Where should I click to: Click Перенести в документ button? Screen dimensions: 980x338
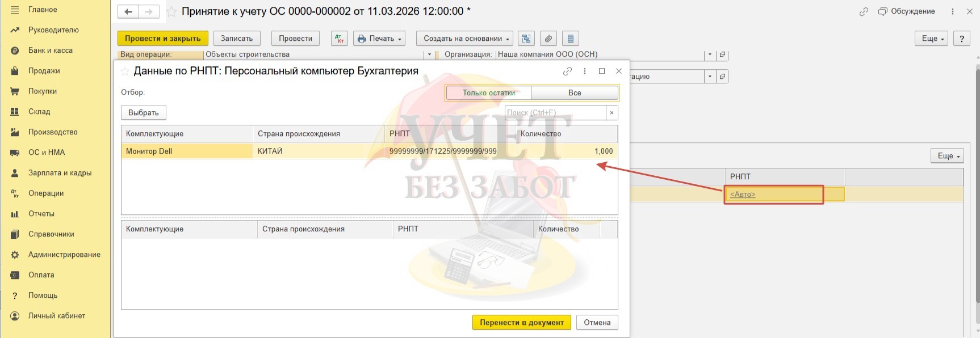pos(521,323)
